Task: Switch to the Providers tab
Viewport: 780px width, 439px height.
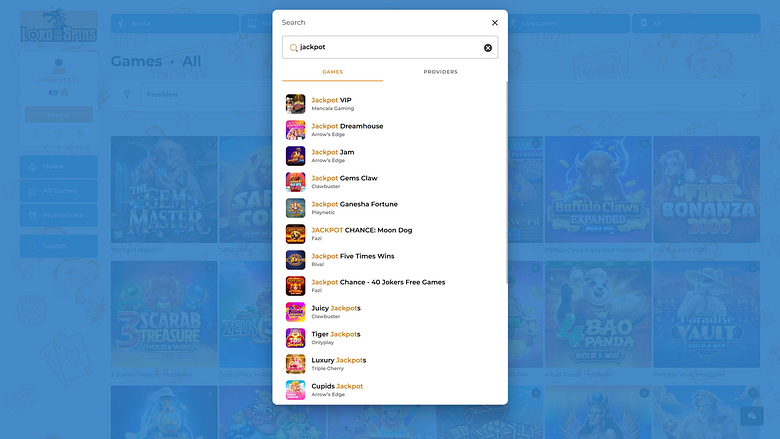Action: point(440,72)
